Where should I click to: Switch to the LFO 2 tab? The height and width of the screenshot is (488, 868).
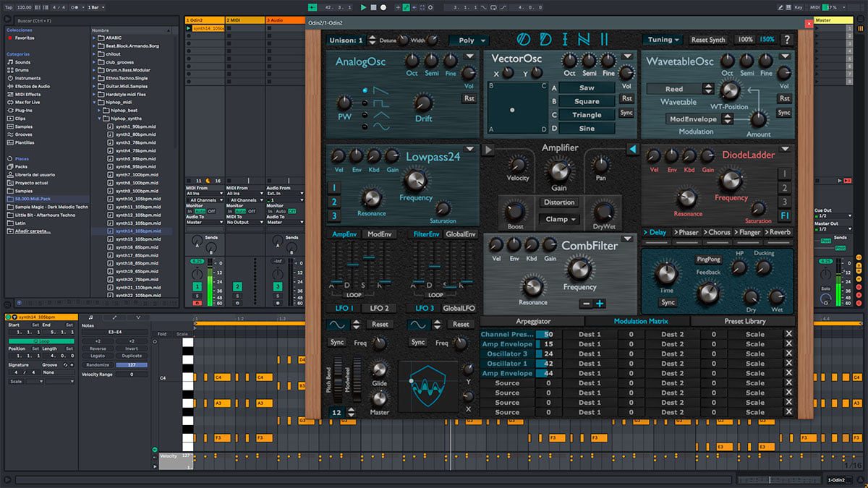click(379, 308)
